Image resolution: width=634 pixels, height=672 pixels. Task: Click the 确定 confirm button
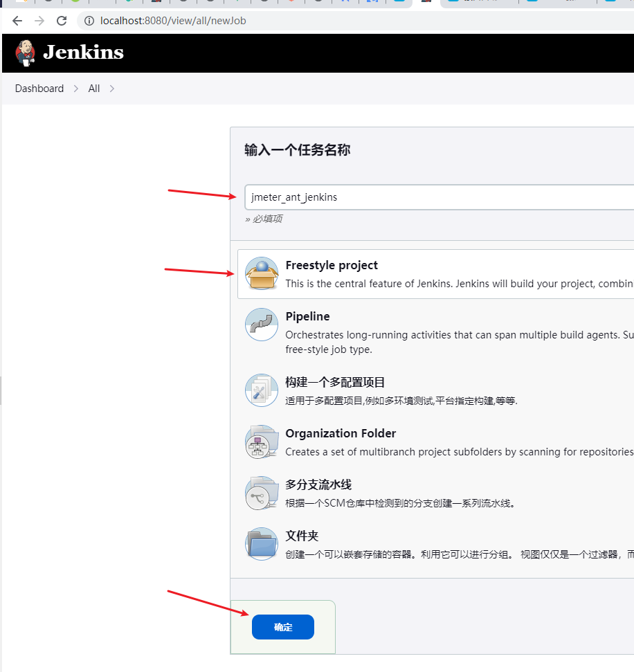[283, 627]
